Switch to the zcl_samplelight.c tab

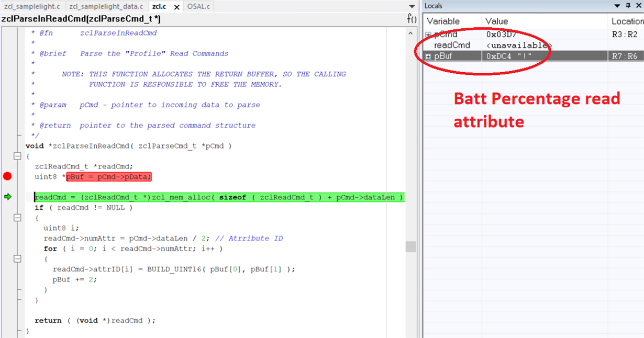click(32, 6)
